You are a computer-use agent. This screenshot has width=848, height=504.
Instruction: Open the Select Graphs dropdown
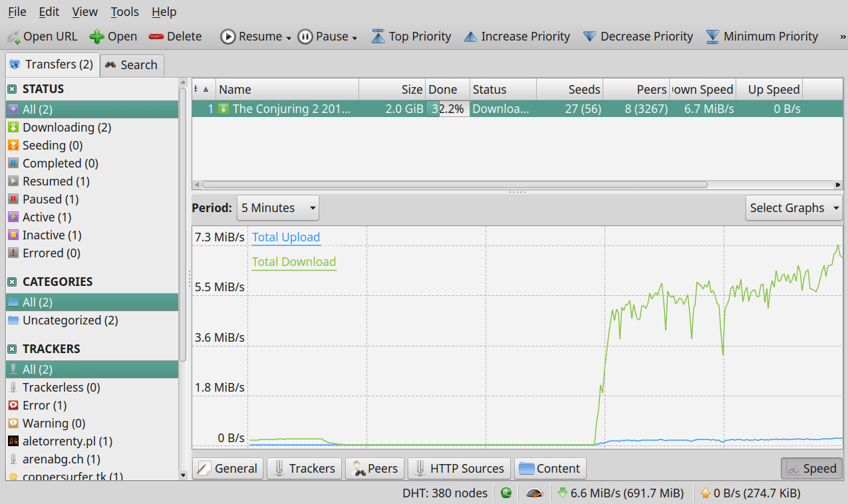pyautogui.click(x=793, y=208)
